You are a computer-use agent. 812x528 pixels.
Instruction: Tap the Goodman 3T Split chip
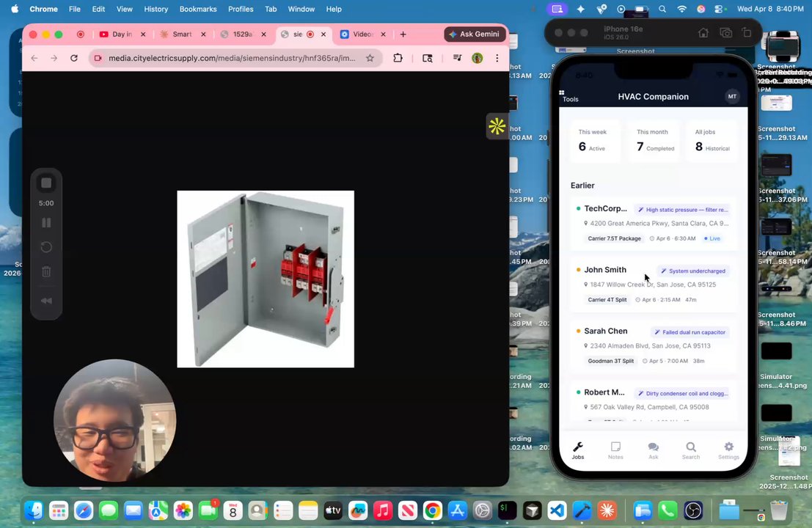[x=610, y=361]
